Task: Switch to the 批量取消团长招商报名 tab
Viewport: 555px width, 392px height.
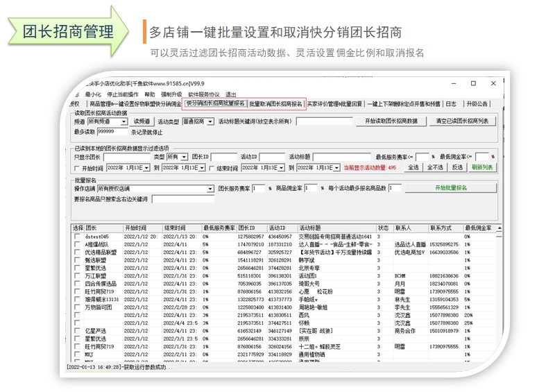Action: pyautogui.click(x=276, y=104)
